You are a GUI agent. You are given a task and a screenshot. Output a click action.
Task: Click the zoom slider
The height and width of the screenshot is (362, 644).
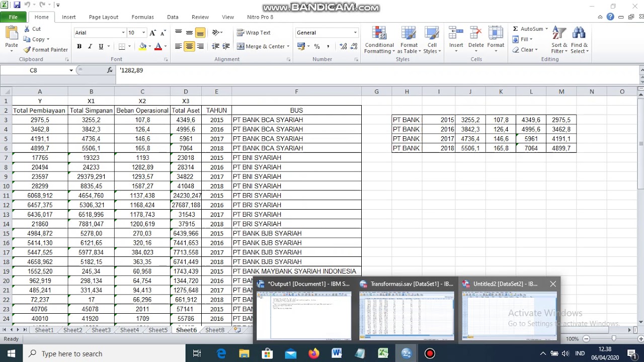pos(613,339)
